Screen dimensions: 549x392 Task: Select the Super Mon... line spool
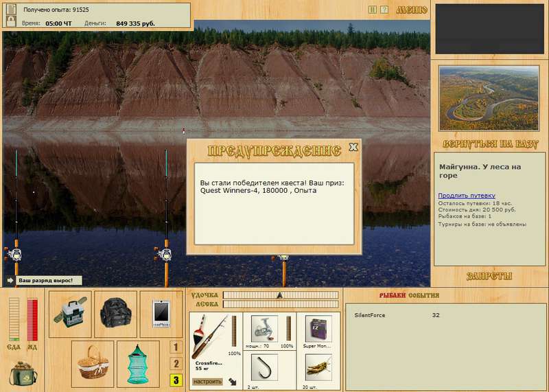[318, 329]
